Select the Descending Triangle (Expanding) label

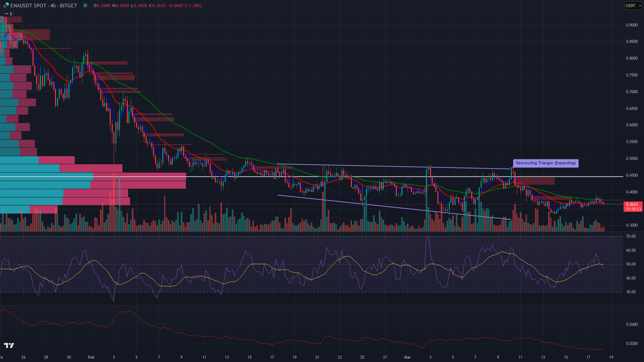click(x=546, y=163)
